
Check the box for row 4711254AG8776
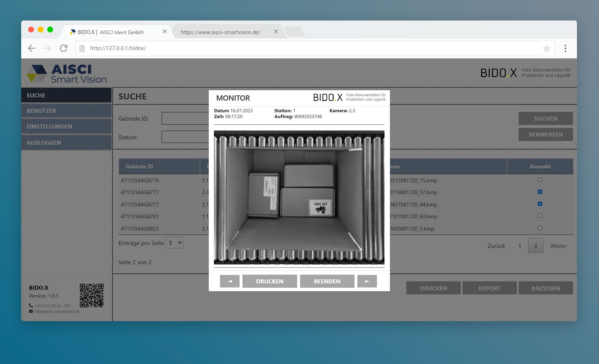[x=540, y=180]
